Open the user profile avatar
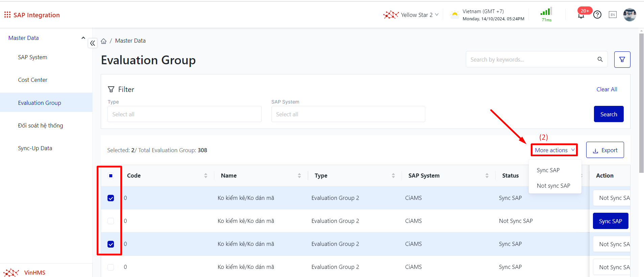 [x=629, y=15]
